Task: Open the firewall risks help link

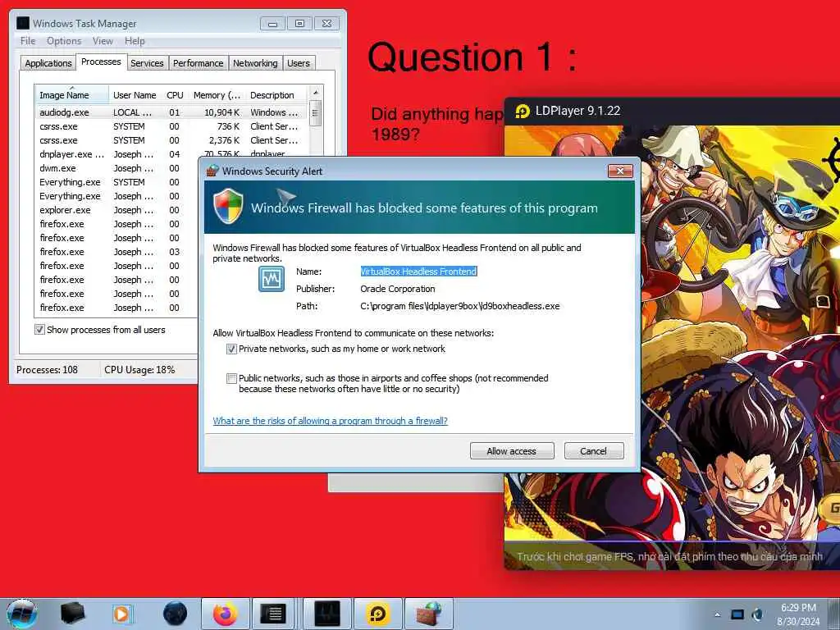Action: (330, 421)
